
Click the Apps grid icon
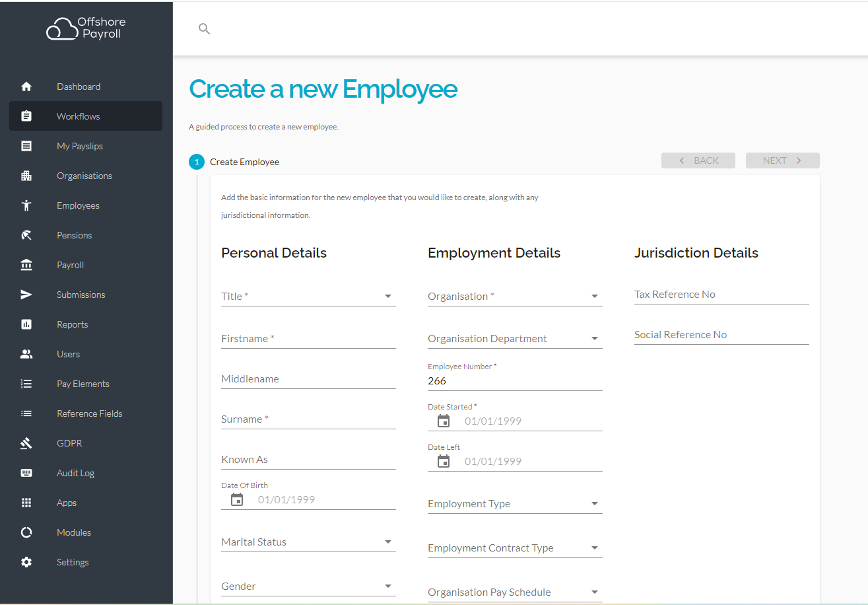[26, 503]
